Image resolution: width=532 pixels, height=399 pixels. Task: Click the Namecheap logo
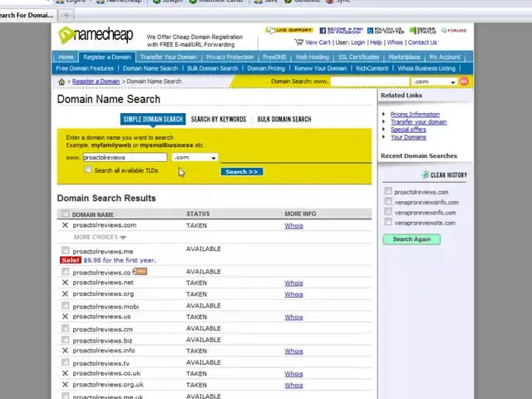pos(96,35)
